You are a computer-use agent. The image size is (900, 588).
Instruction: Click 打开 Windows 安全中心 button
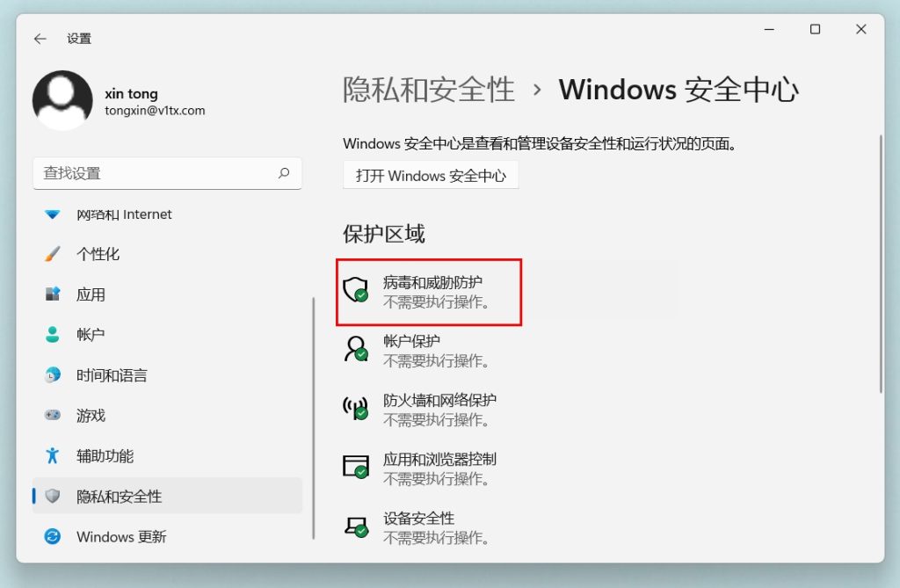pos(431,175)
